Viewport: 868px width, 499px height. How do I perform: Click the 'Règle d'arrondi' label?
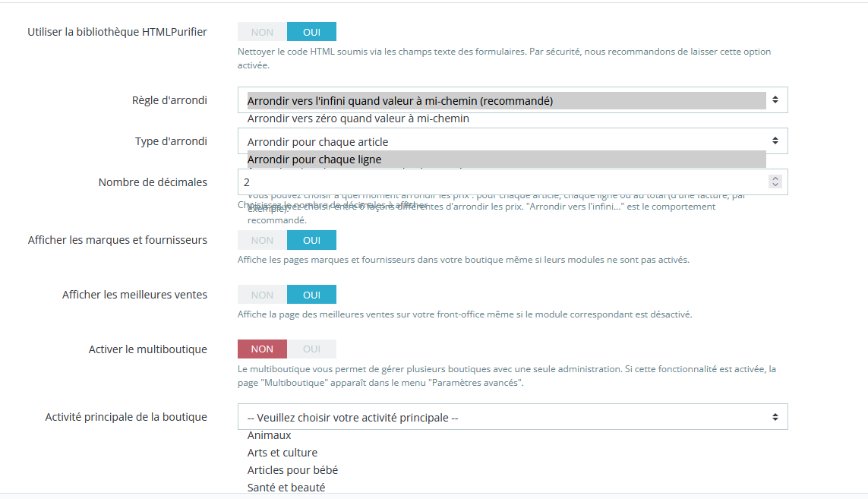169,100
